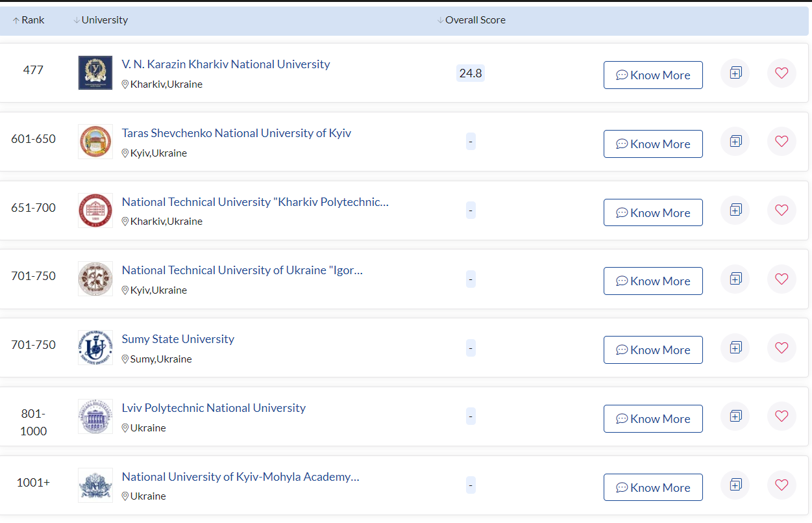Click the compare icon for Lviv Polytechnic row
Image resolution: width=812 pixels, height=523 pixels.
(735, 416)
